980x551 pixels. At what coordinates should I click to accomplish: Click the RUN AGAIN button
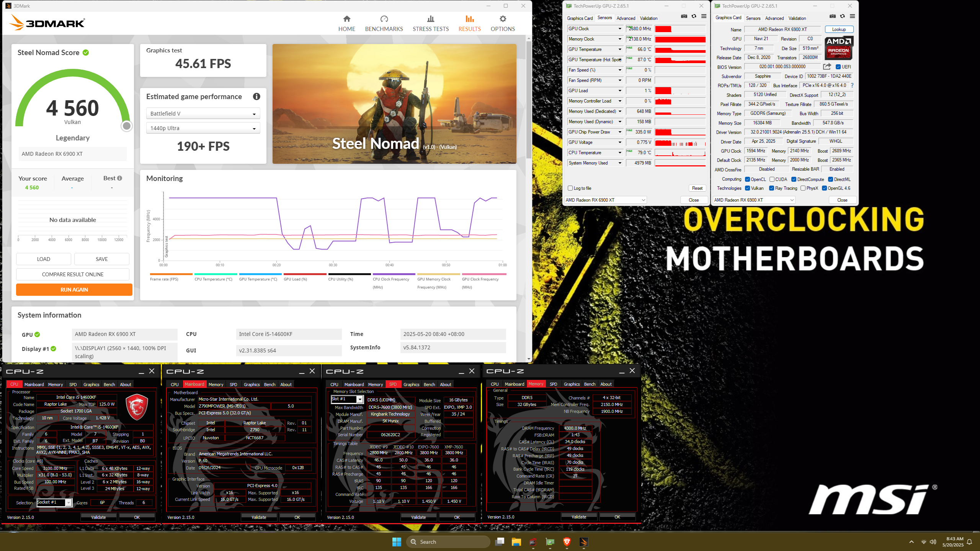(74, 290)
